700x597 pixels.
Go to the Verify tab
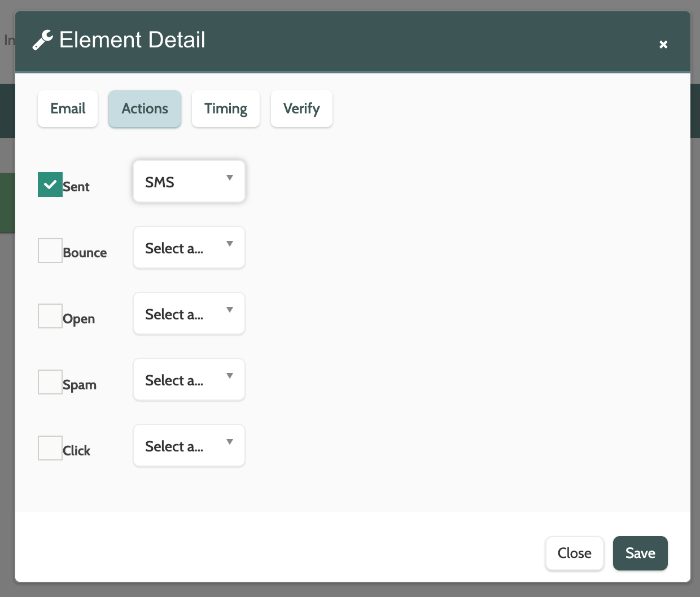[301, 109]
